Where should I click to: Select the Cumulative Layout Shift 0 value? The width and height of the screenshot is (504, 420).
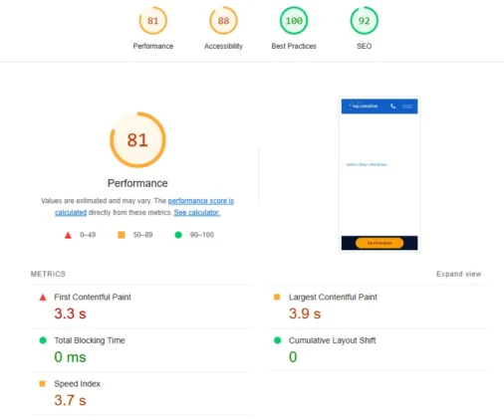[x=293, y=357]
